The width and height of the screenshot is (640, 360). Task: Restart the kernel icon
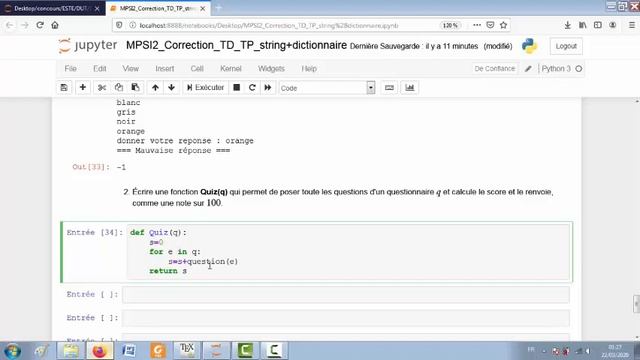pos(252,88)
